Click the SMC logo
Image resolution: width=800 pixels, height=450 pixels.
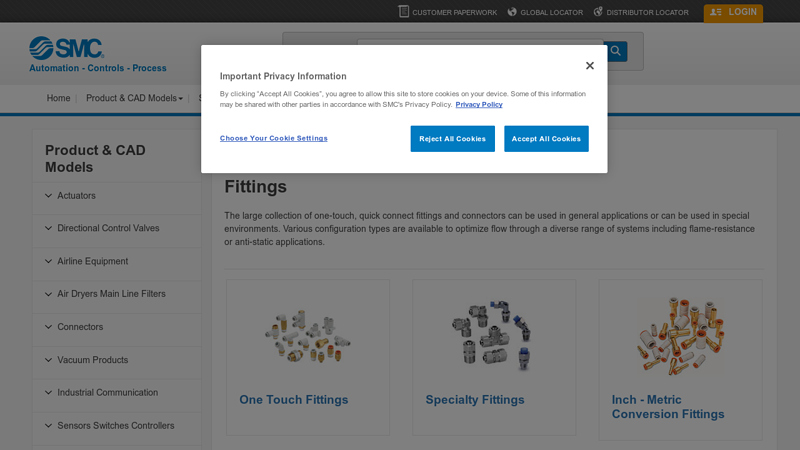coord(67,48)
